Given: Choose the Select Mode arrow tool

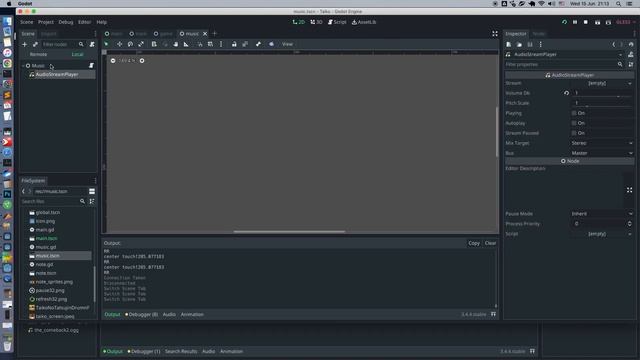Looking at the screenshot, I should coord(107,44).
